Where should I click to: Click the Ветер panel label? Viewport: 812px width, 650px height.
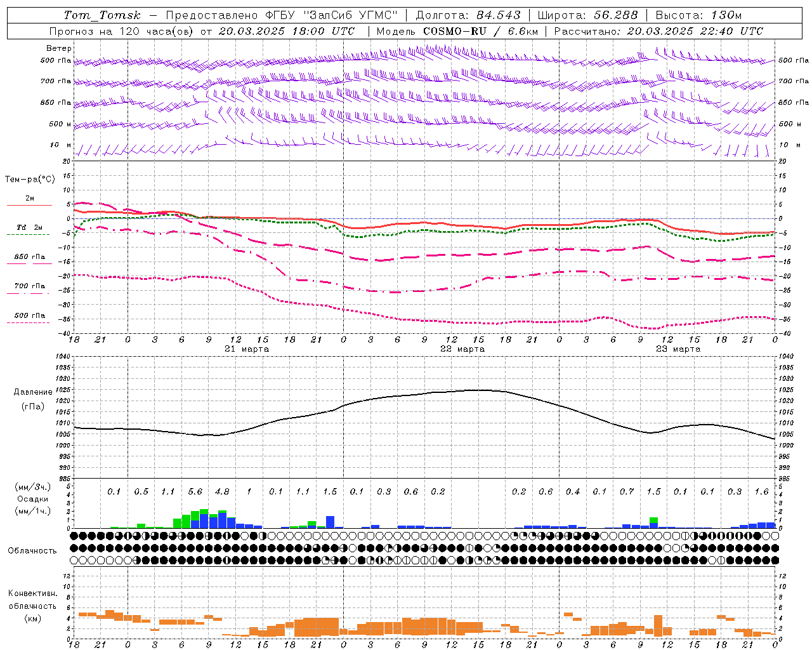tap(59, 48)
